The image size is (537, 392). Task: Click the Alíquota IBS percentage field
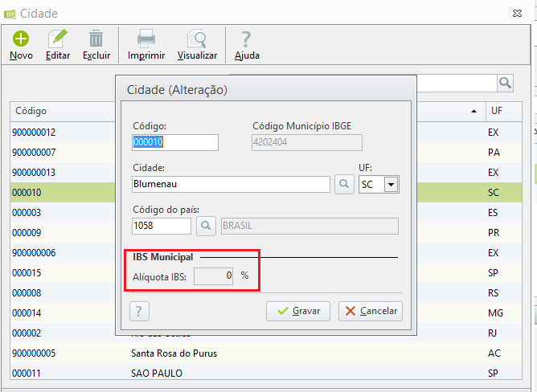(x=215, y=276)
